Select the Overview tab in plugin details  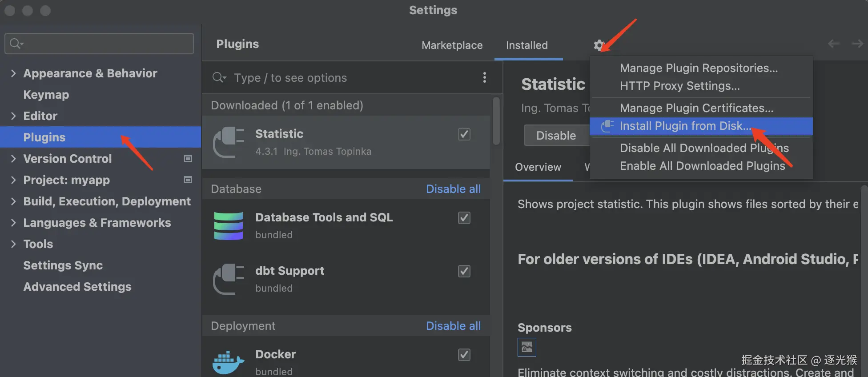[x=538, y=167]
